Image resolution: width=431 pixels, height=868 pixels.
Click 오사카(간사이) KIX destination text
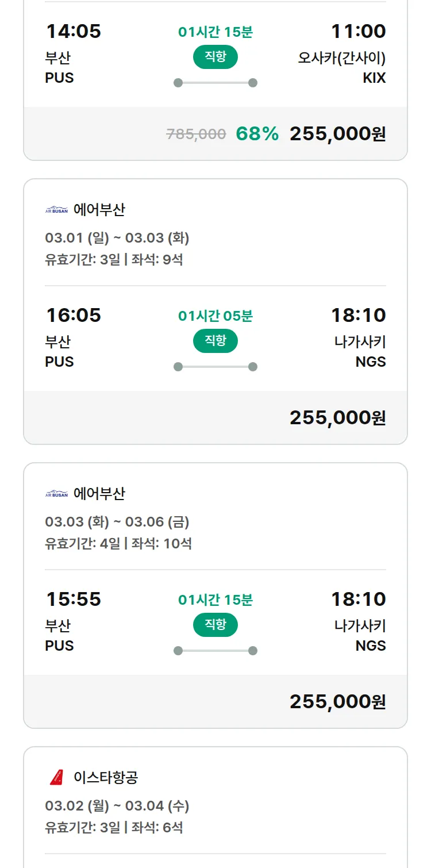[x=341, y=59]
